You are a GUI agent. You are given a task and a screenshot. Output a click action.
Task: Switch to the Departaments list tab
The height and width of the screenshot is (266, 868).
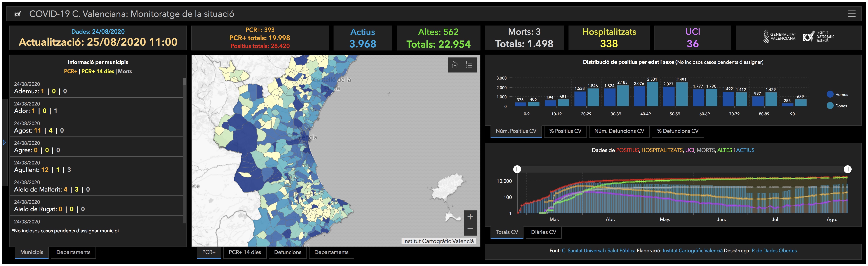(x=73, y=252)
